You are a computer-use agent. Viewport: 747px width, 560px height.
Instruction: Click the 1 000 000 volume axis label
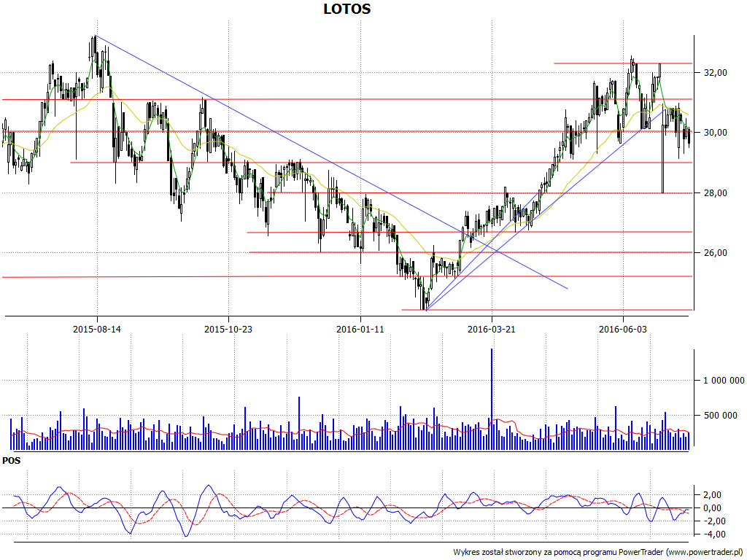coord(724,381)
